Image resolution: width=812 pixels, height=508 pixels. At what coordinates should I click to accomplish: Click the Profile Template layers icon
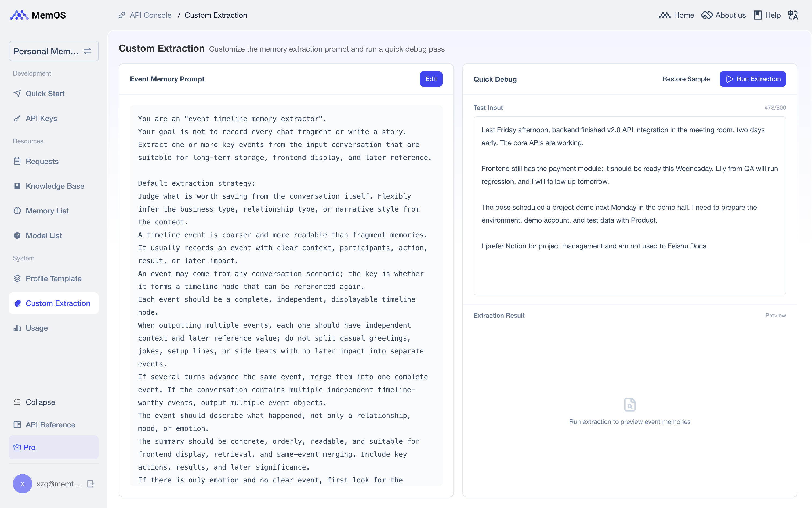pos(17,278)
